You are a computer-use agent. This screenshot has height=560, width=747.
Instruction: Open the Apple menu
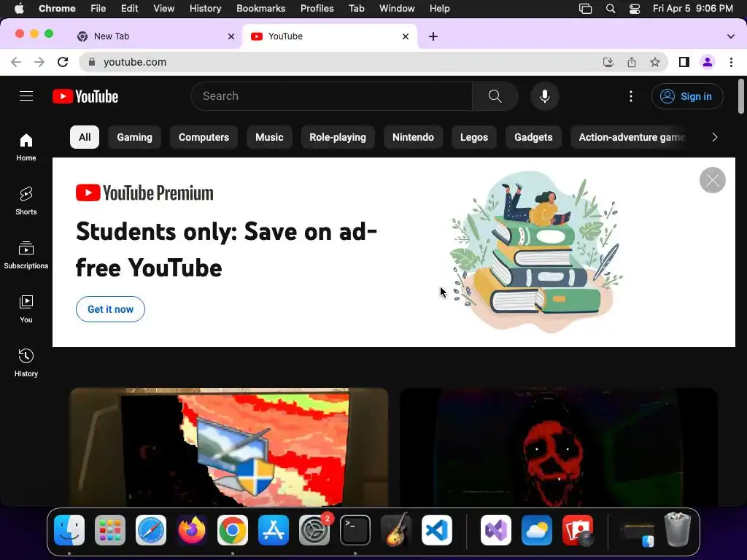(x=19, y=9)
